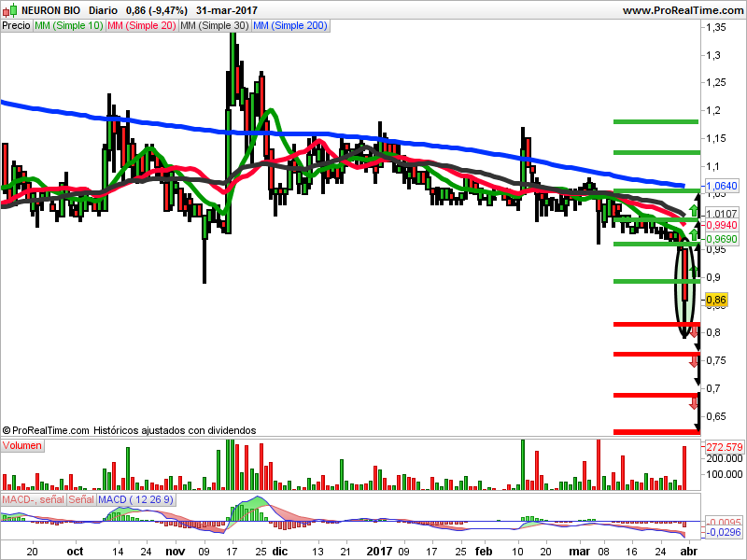Click the 200.000 volume scale label
The width and height of the screenshot is (747, 560).
725,458
